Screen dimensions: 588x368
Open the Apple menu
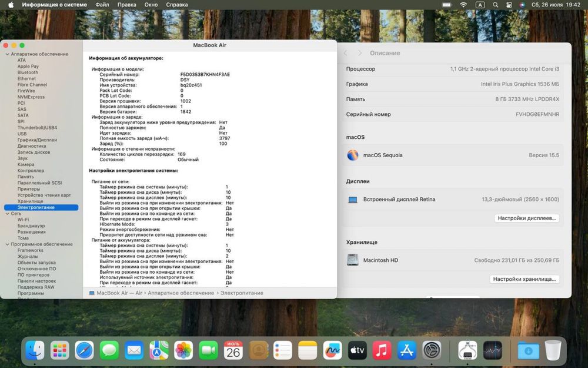tap(11, 5)
